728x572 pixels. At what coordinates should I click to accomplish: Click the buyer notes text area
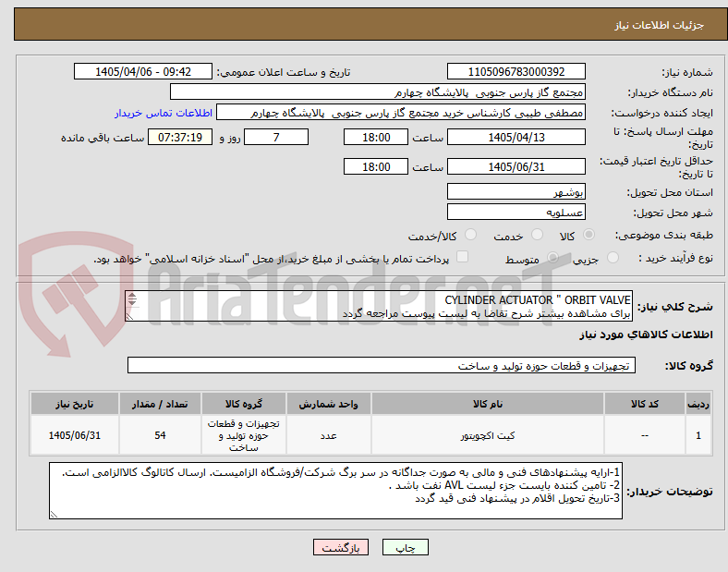335,491
